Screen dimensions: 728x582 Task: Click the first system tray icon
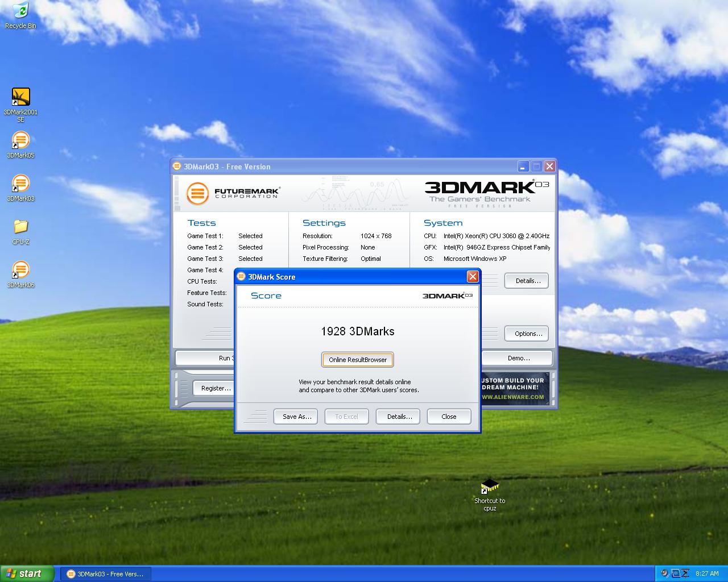664,573
